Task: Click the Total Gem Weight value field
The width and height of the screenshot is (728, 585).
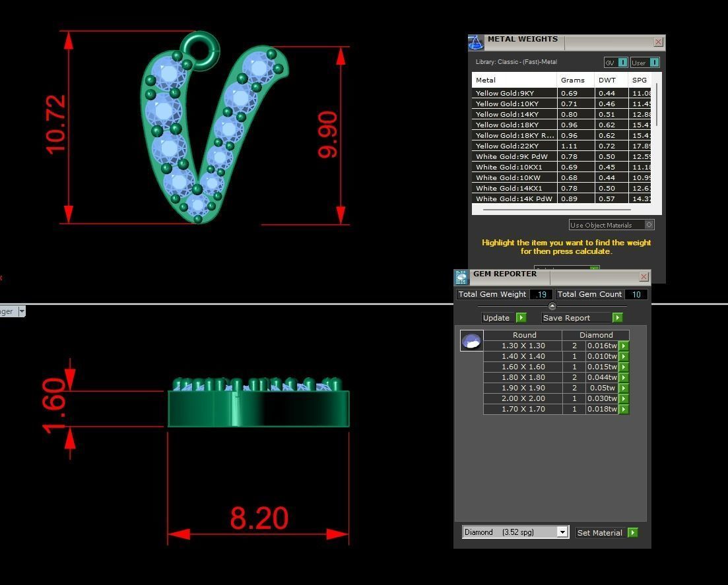Action: (x=541, y=295)
